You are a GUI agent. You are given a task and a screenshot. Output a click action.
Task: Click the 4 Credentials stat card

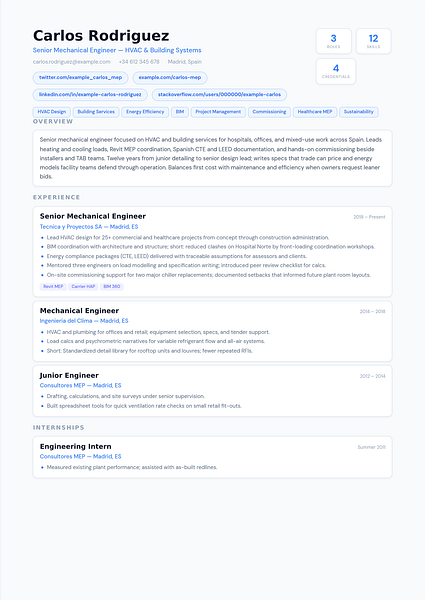336,71
